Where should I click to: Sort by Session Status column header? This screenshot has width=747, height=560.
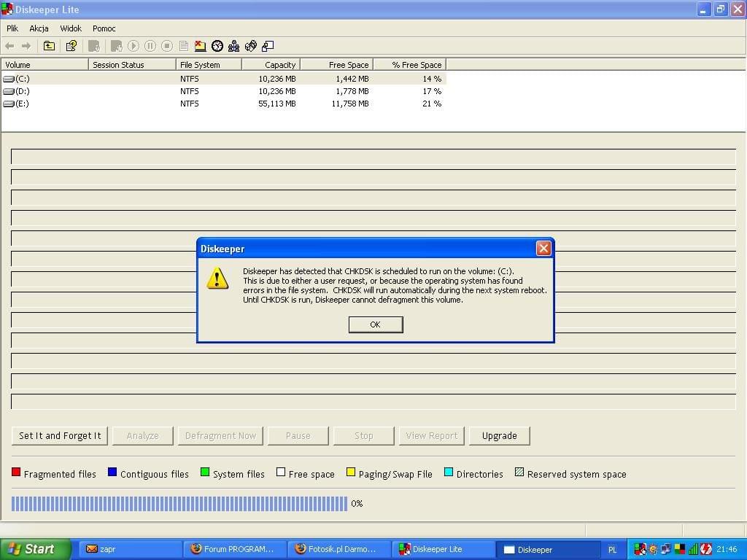coord(132,65)
